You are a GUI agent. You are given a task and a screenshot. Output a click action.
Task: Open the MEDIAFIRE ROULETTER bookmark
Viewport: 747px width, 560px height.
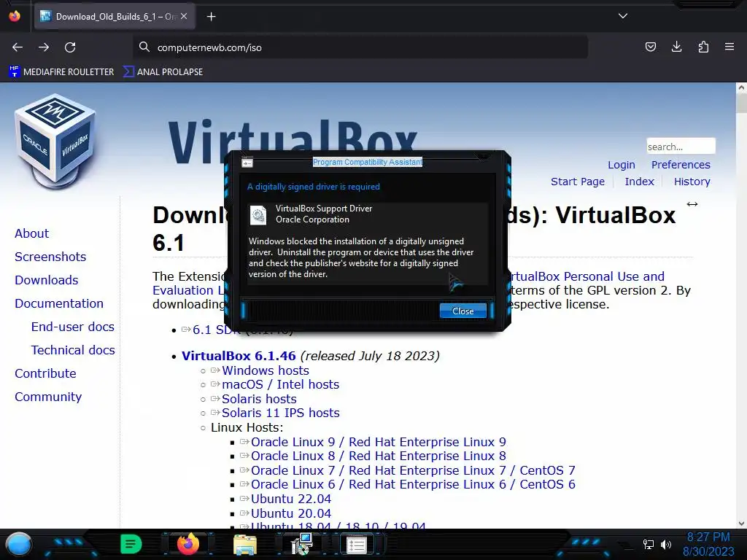pos(62,72)
